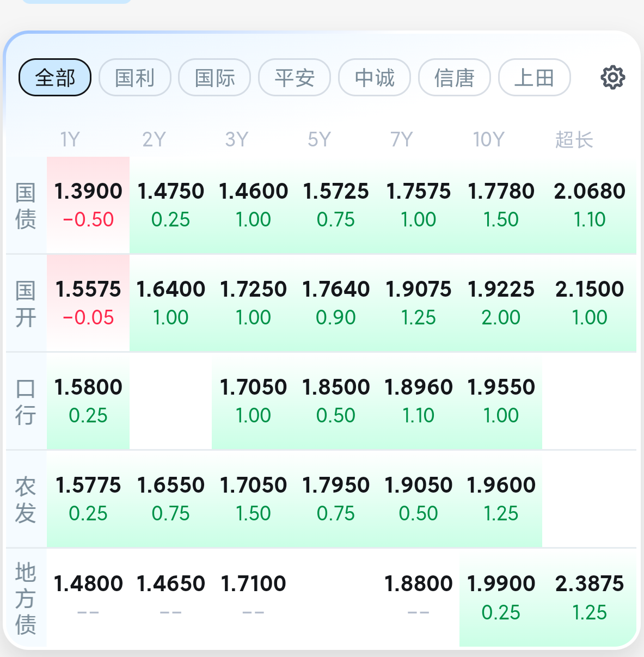
Task: Click the 10Y column header
Action: (x=488, y=140)
